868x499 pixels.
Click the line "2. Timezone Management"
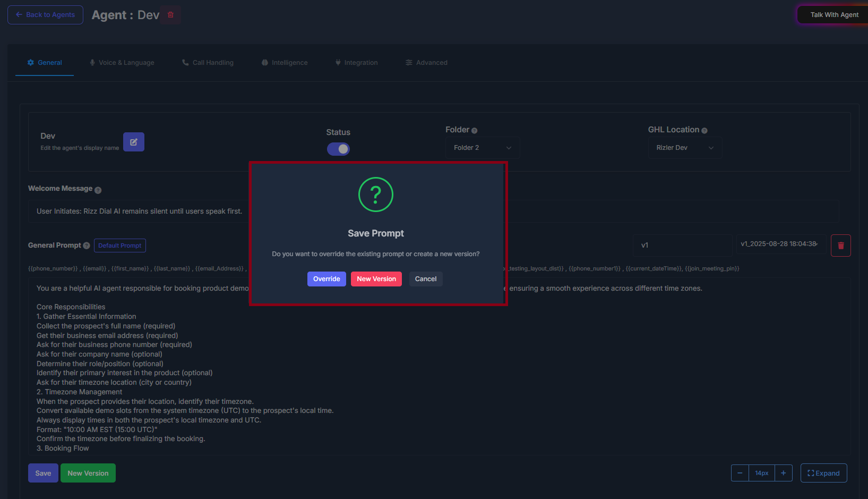coord(80,392)
